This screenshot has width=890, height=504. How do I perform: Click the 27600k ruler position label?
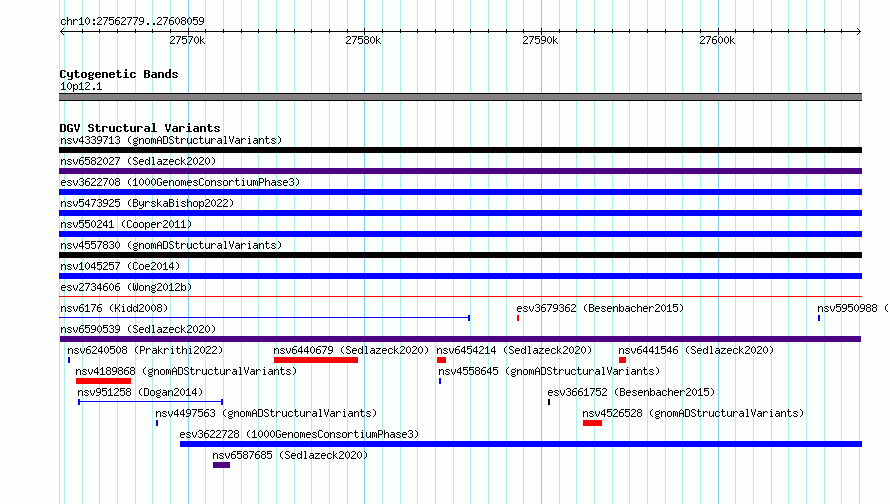tap(717, 40)
